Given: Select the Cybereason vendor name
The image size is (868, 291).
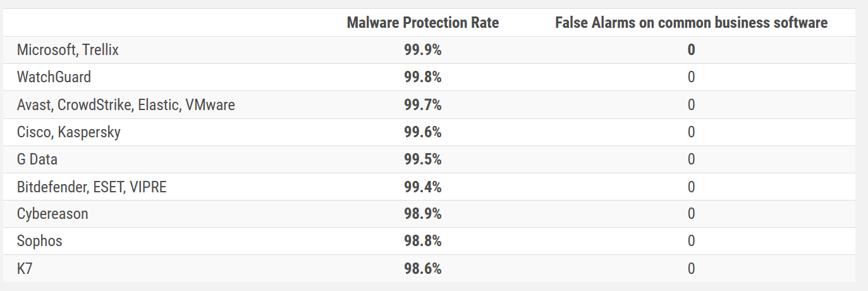Looking at the screenshot, I should coord(52,214).
